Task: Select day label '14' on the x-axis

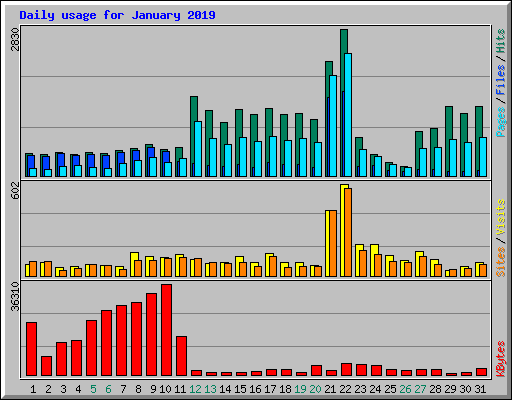Action: pos(226,389)
